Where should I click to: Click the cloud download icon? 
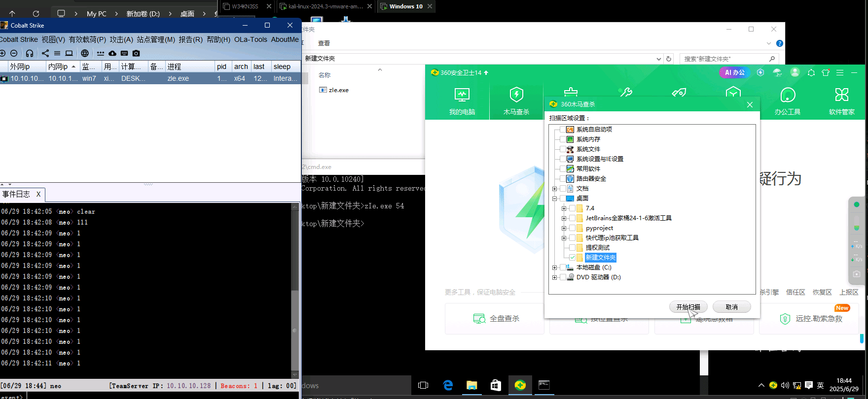tap(112, 53)
